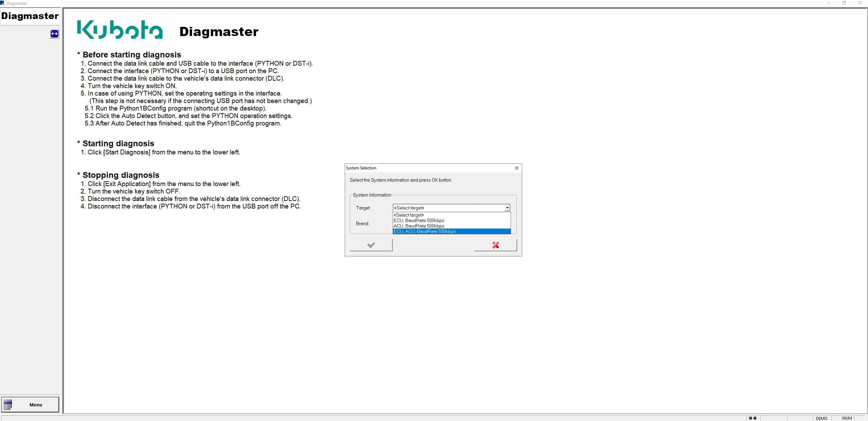Click the connection status dots in status bar
Image resolution: width=868 pixels, height=421 pixels.
click(752, 418)
